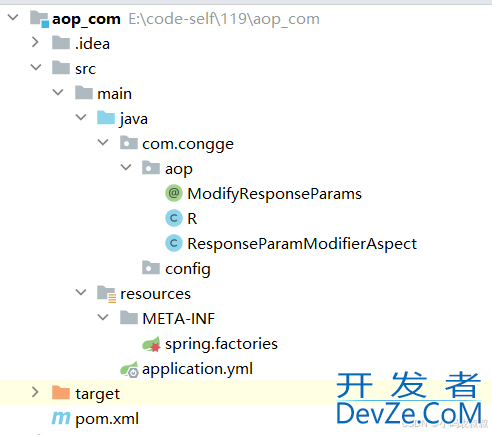This screenshot has width=492, height=435.
Task: Click the config package icon
Action: pos(151,268)
